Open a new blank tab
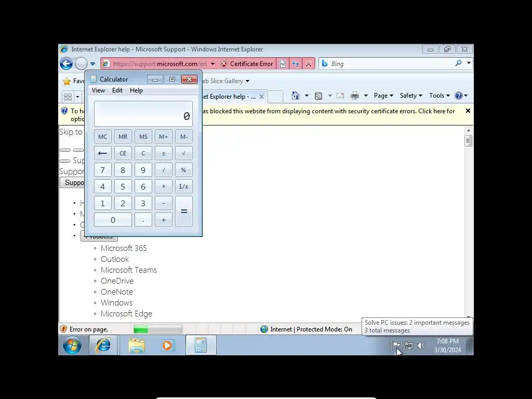This screenshot has height=399, width=532. pyautogui.click(x=275, y=97)
